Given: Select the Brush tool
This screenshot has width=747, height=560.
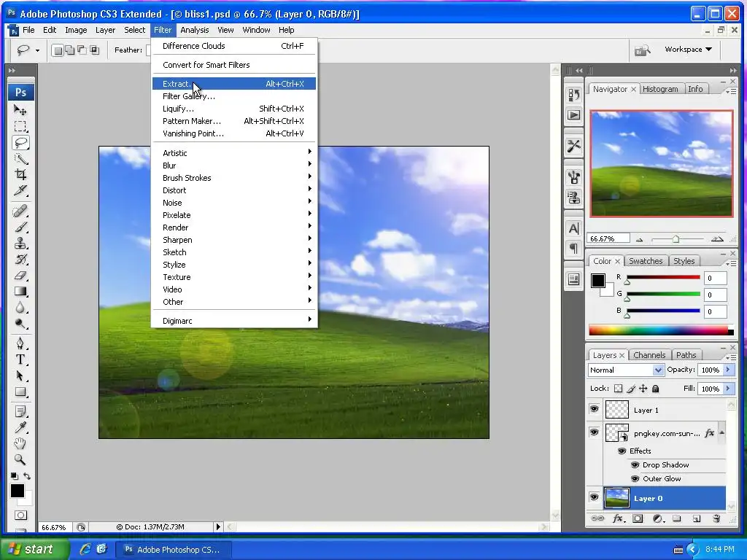Looking at the screenshot, I should [x=20, y=227].
